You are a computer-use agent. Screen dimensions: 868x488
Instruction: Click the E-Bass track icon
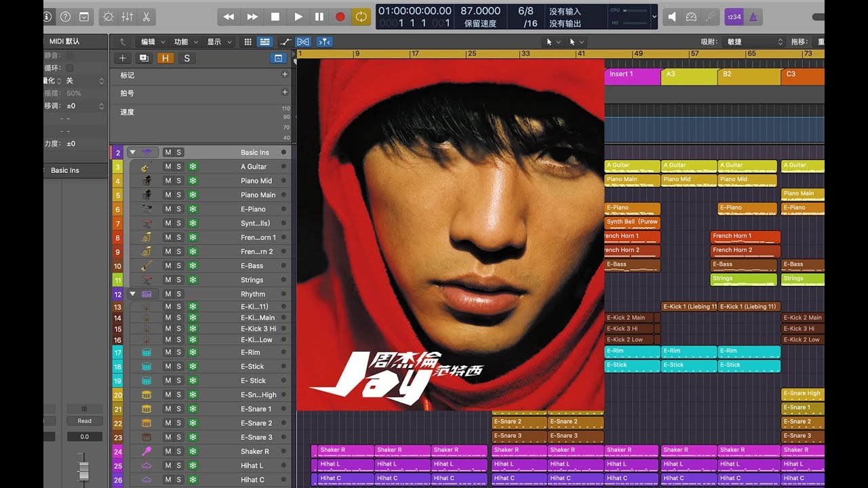pos(146,266)
